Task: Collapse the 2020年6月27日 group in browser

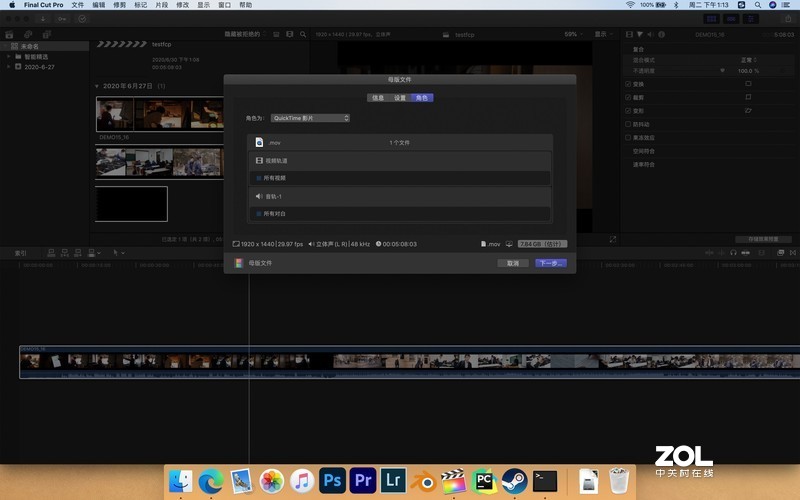Action: [x=97, y=87]
